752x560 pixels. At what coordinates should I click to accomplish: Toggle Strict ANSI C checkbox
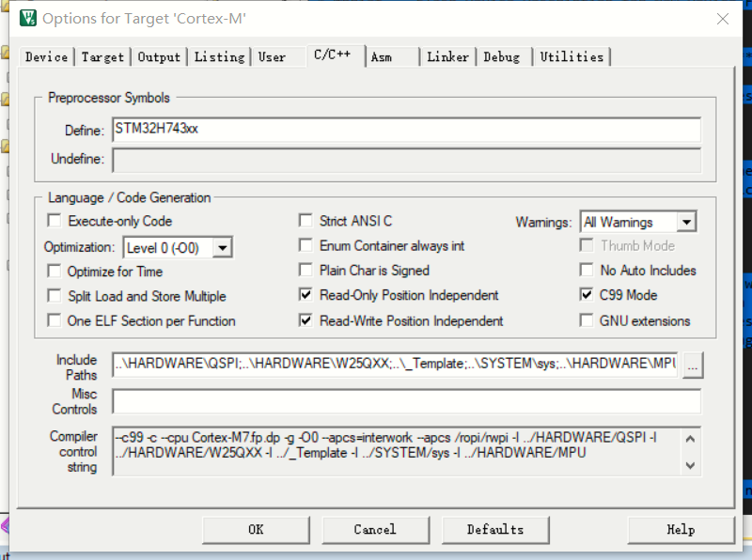pyautogui.click(x=305, y=221)
